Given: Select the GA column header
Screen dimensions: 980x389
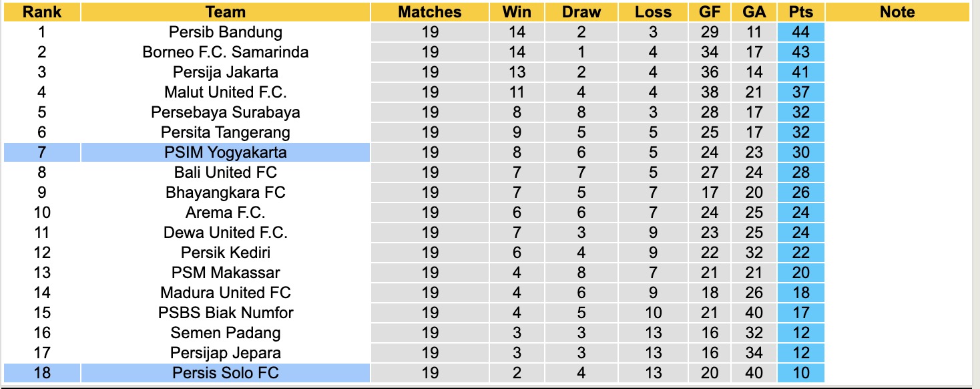Looking at the screenshot, I should 754,12.
